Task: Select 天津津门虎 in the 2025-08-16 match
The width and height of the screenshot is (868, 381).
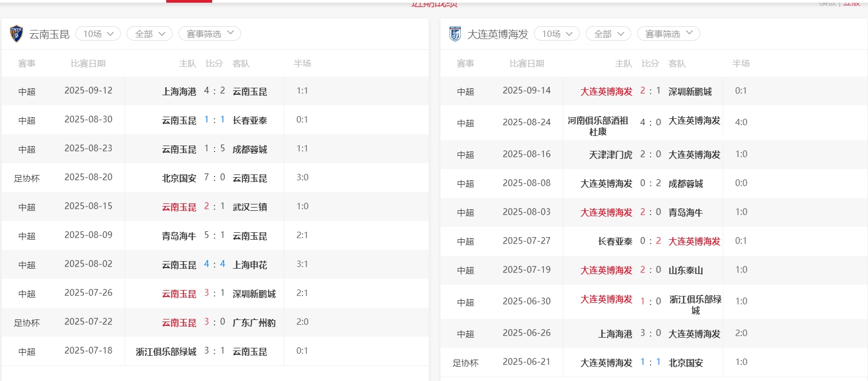Action: click(610, 155)
